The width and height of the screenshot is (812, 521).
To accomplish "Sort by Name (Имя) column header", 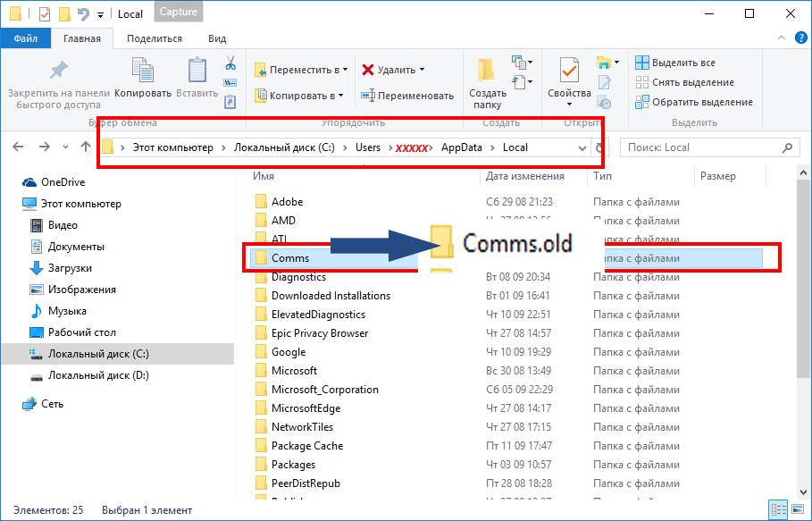I will coord(264,177).
